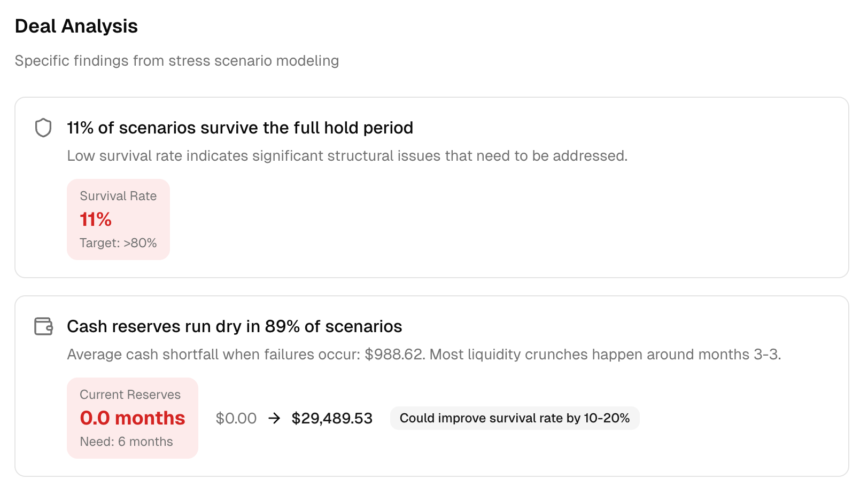
Task: Click the Target: >80% label
Action: pos(118,243)
